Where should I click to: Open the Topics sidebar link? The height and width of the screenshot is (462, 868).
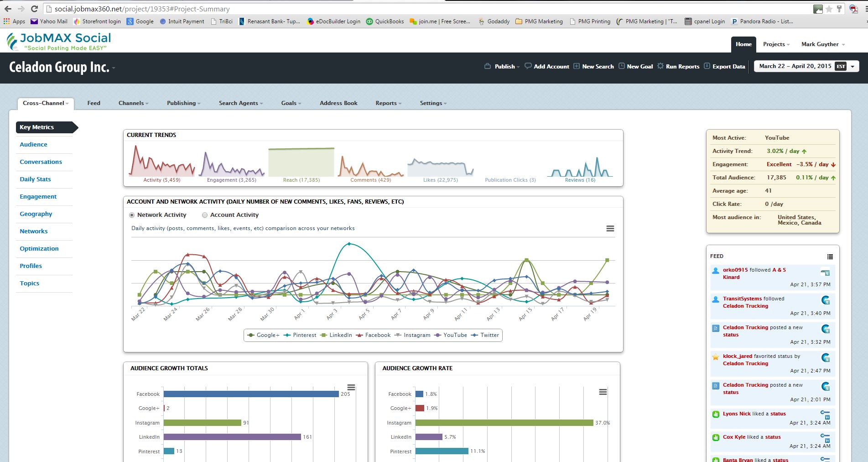click(x=29, y=283)
